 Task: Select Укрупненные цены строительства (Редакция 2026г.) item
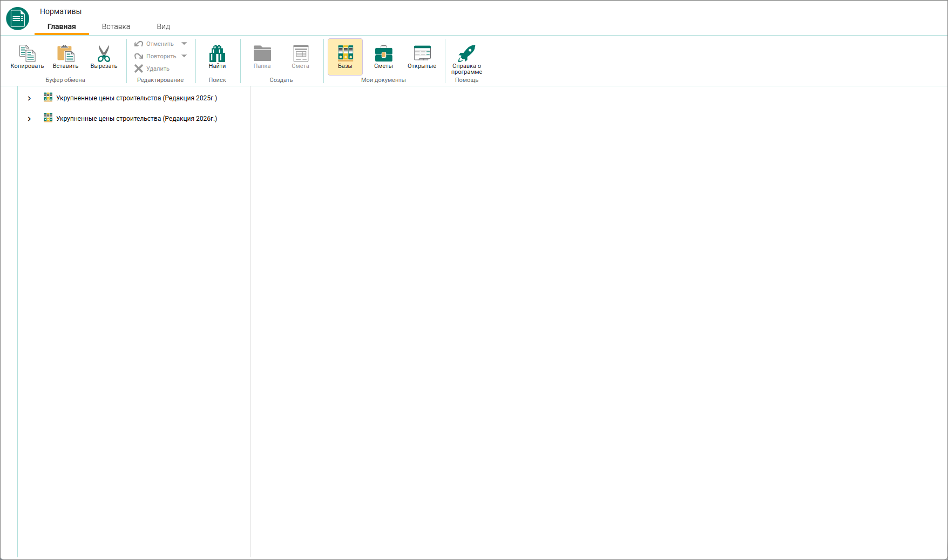coord(137,119)
